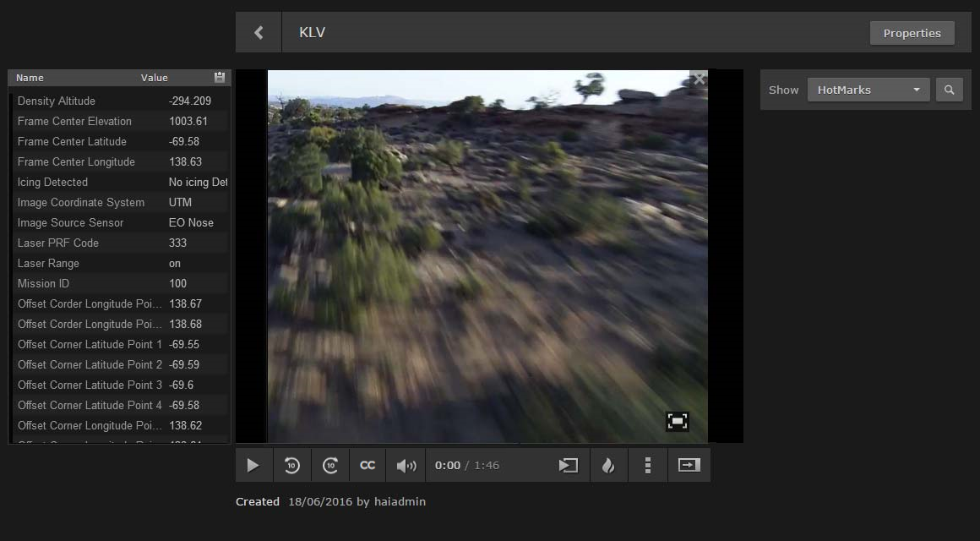980x541 pixels.
Task: Rewind video 10 seconds
Action: pos(291,465)
